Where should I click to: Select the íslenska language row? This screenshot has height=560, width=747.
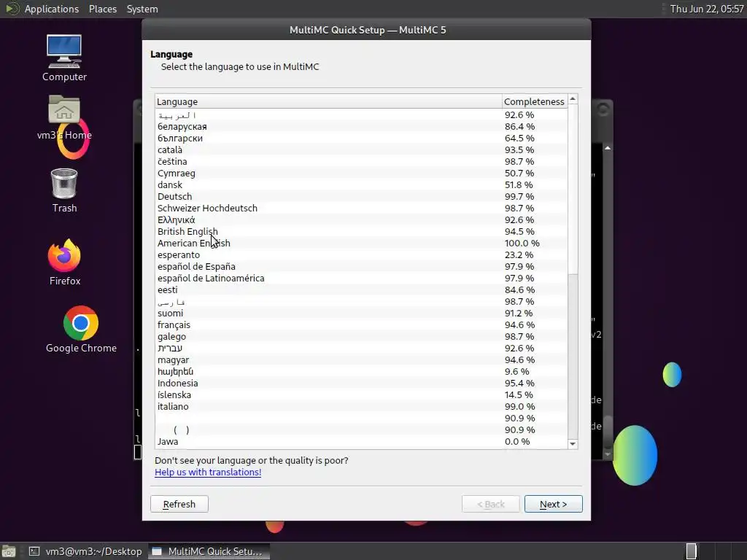point(361,394)
